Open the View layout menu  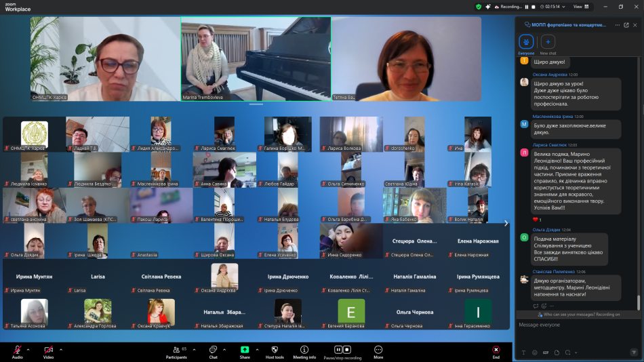point(580,7)
